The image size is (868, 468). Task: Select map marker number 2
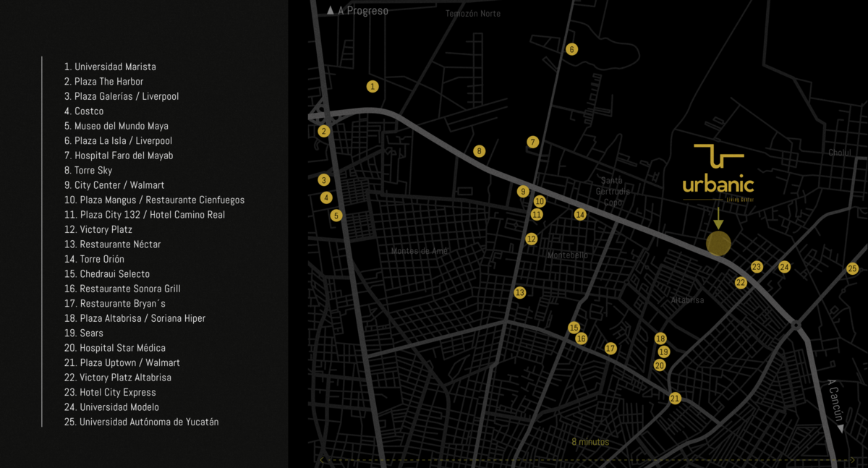[324, 131]
